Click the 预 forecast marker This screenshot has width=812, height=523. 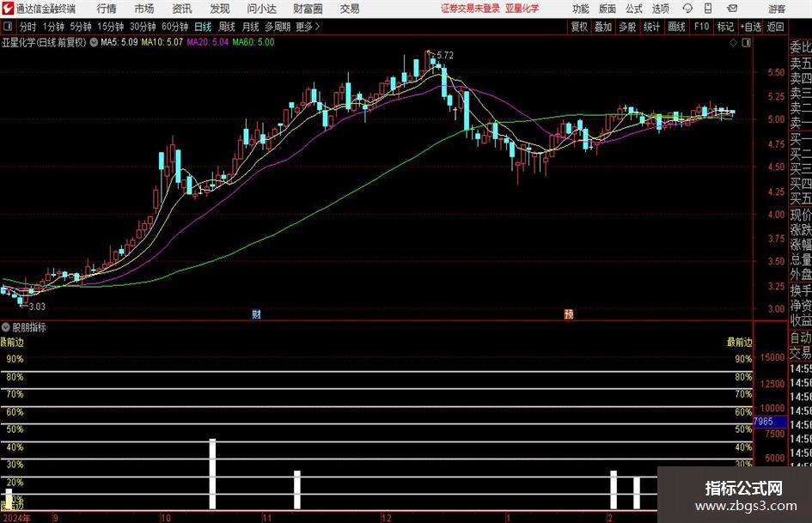coord(569,314)
